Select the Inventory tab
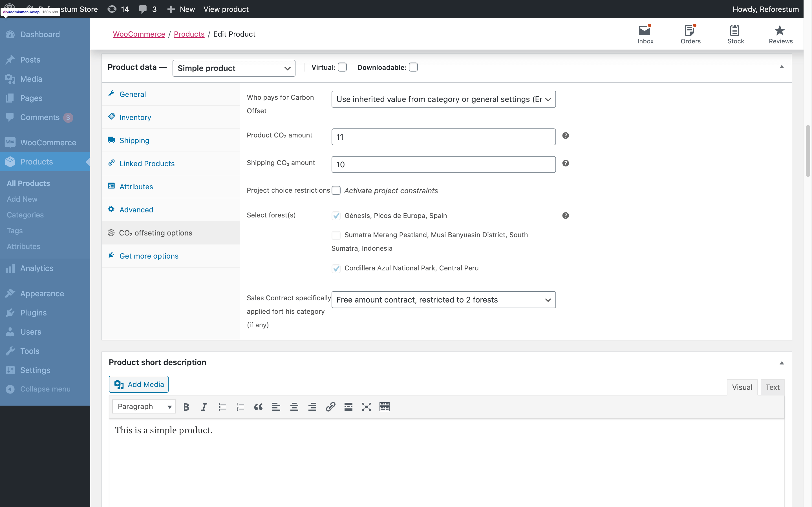 coord(135,117)
